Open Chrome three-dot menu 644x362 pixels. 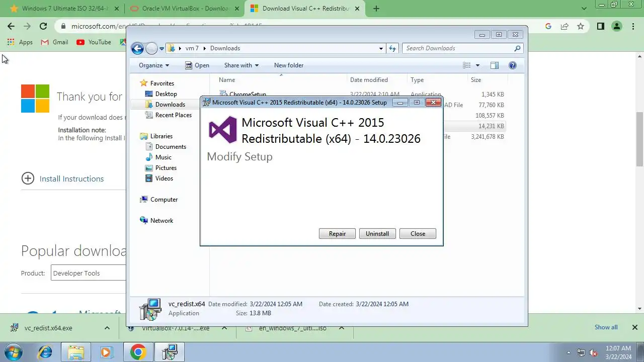pyautogui.click(x=633, y=26)
